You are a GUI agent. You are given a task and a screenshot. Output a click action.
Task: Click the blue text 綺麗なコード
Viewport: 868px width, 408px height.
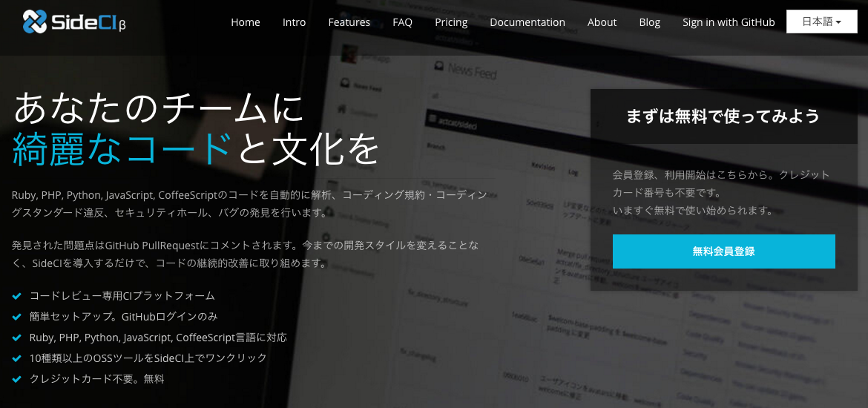click(x=121, y=149)
